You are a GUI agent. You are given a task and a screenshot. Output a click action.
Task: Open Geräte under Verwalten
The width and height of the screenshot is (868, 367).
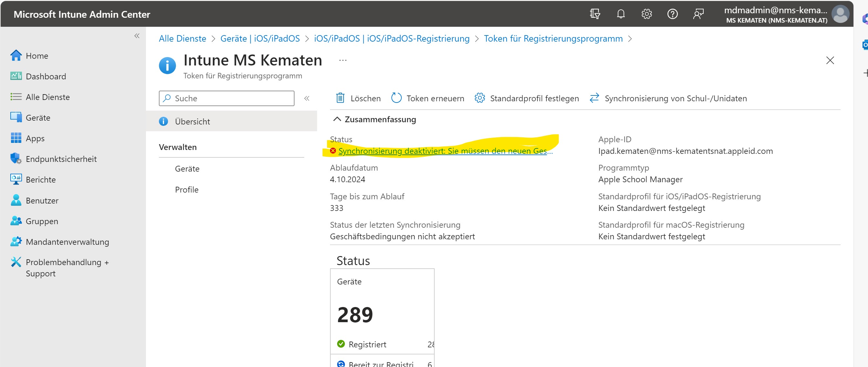point(187,169)
